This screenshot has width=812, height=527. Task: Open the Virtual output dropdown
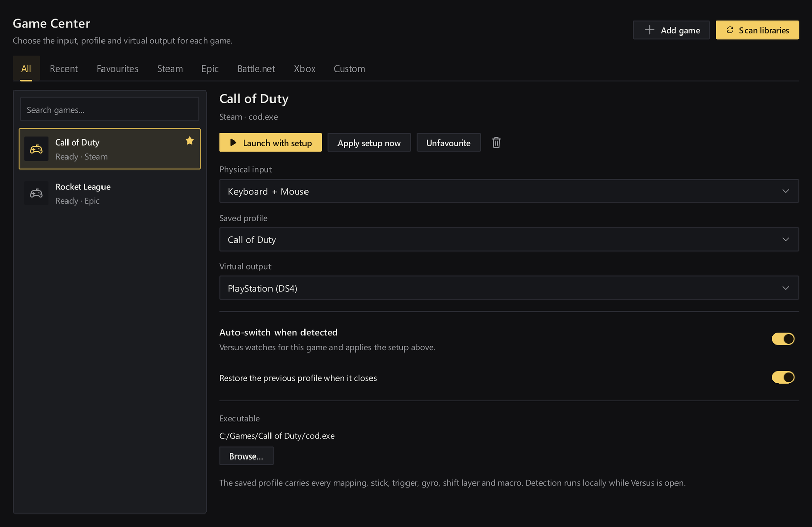[509, 288]
